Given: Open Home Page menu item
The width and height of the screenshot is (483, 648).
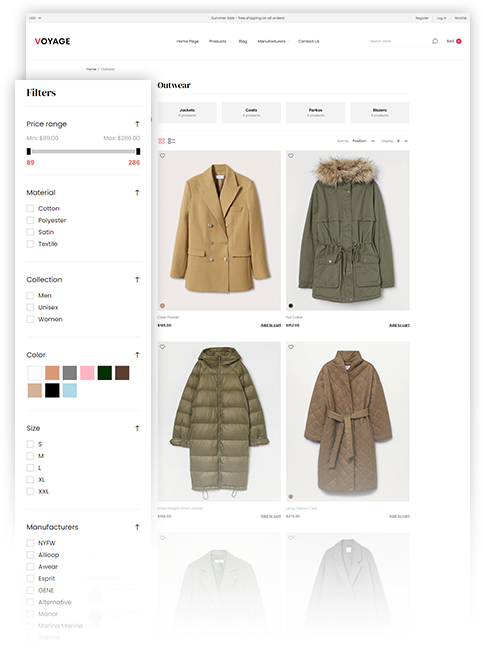Looking at the screenshot, I should (x=188, y=41).
